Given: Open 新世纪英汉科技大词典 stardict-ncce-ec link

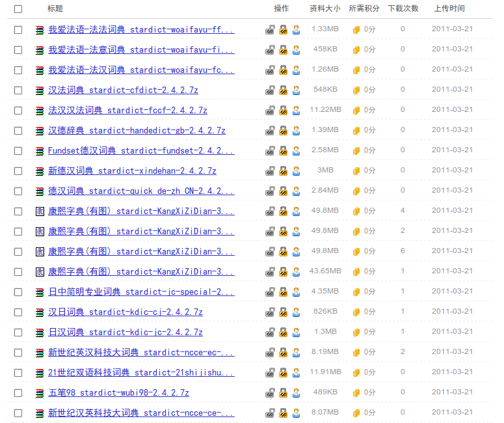Looking at the screenshot, I should (x=141, y=353).
